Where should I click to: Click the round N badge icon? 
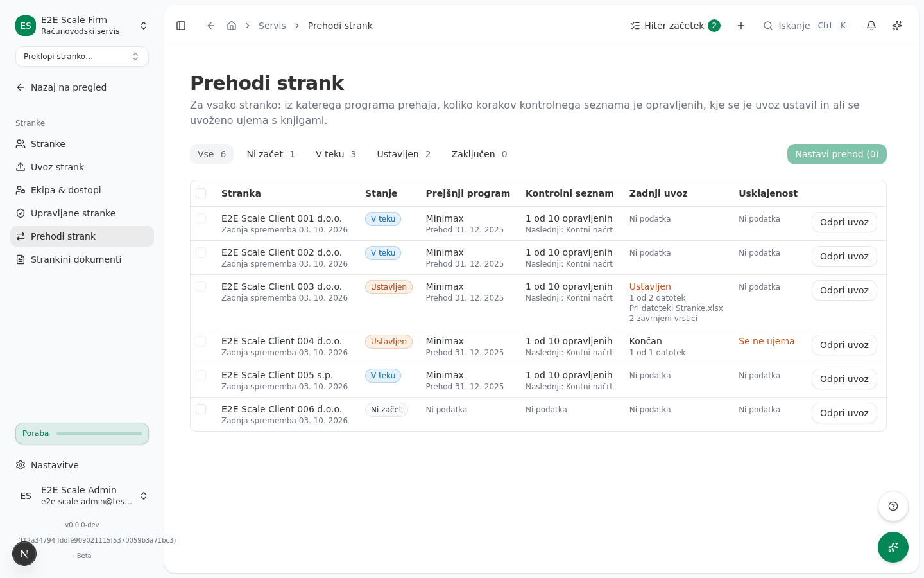24,554
